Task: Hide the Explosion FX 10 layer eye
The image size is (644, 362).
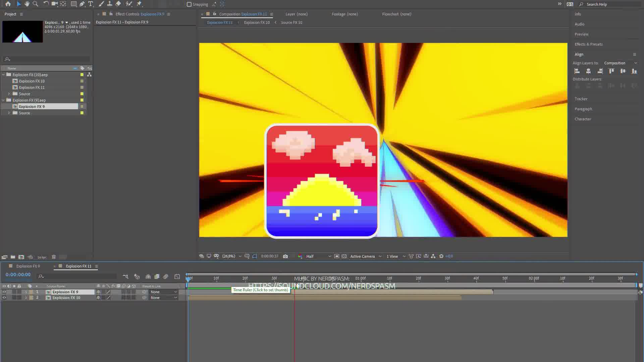Action: (x=4, y=298)
